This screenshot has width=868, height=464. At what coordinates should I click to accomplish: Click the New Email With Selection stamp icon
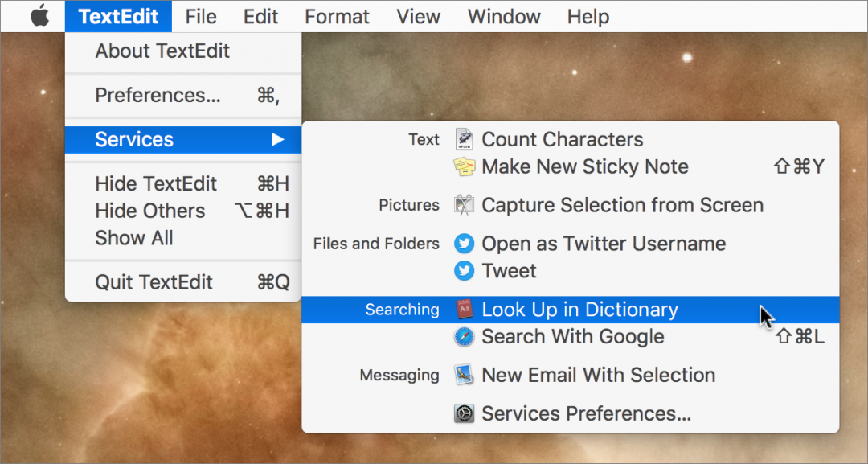tap(464, 375)
